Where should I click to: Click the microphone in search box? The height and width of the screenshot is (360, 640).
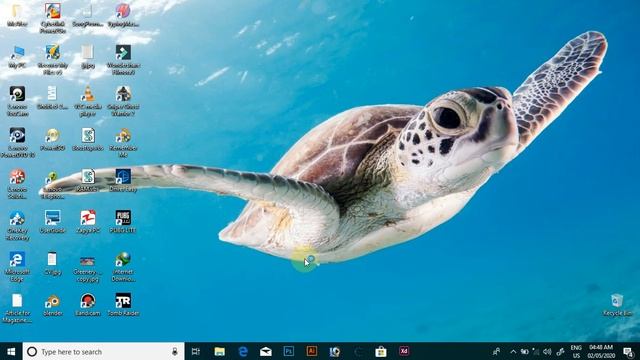(x=175, y=351)
